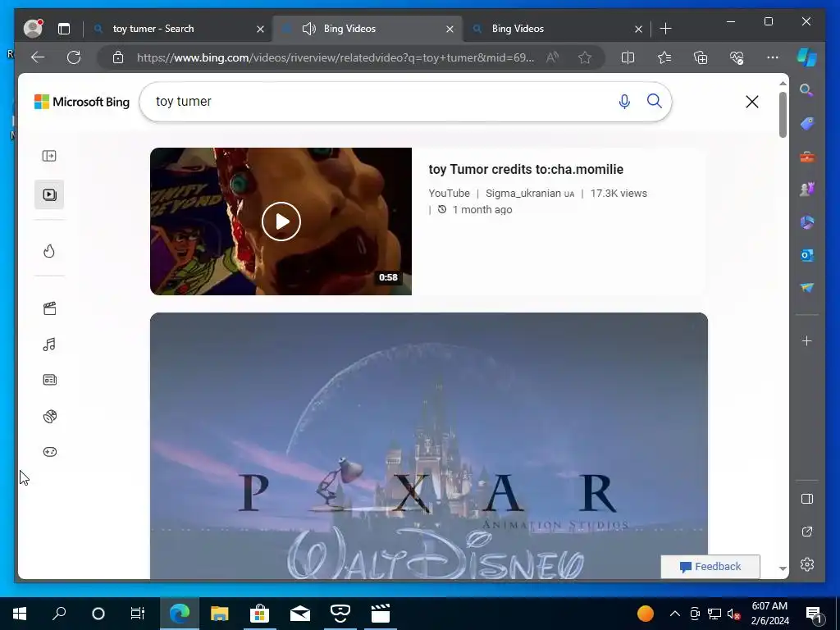Image resolution: width=840 pixels, height=630 pixels.
Task: Submit search with magnifier icon
Action: 654,101
